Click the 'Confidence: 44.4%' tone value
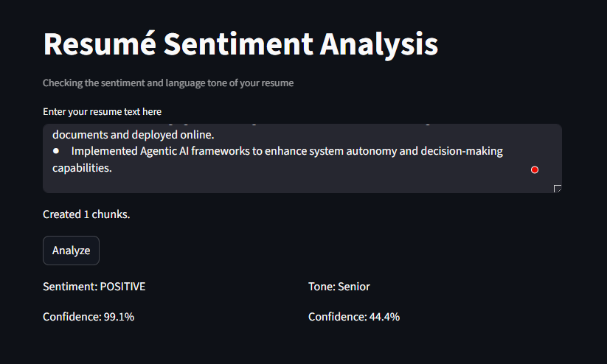The image size is (607, 364). pyautogui.click(x=354, y=317)
